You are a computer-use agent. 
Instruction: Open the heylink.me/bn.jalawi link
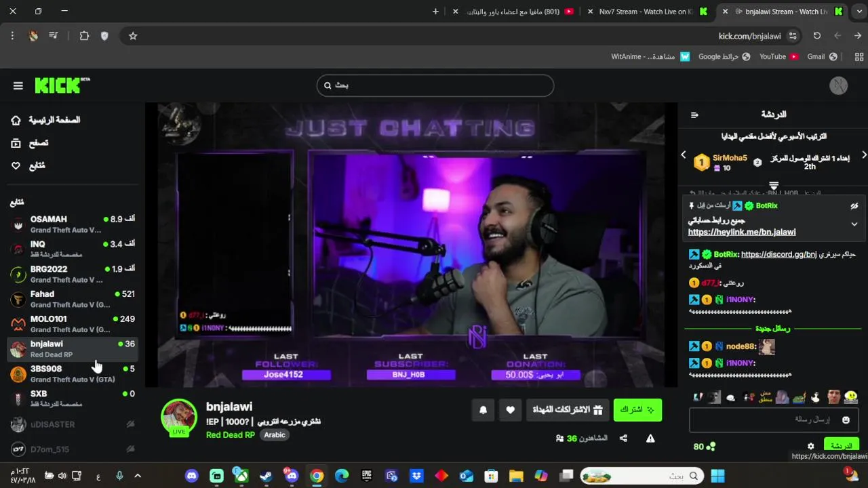742,232
